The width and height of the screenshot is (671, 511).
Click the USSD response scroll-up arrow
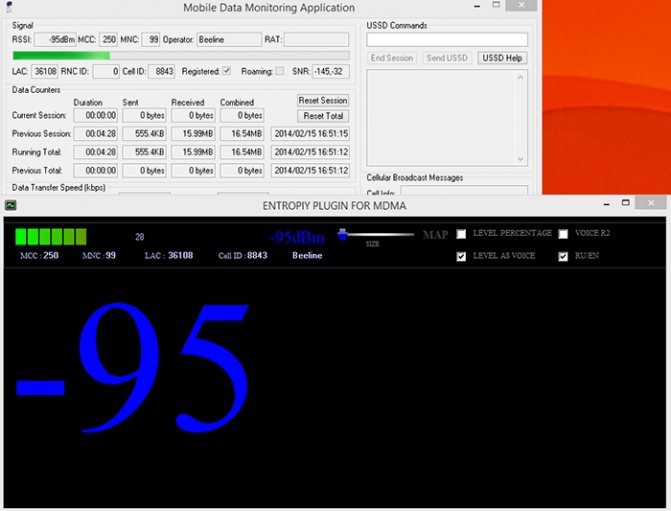520,77
